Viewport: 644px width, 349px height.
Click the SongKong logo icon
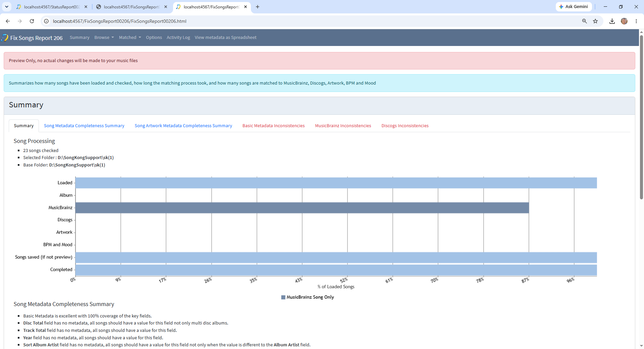click(x=5, y=38)
